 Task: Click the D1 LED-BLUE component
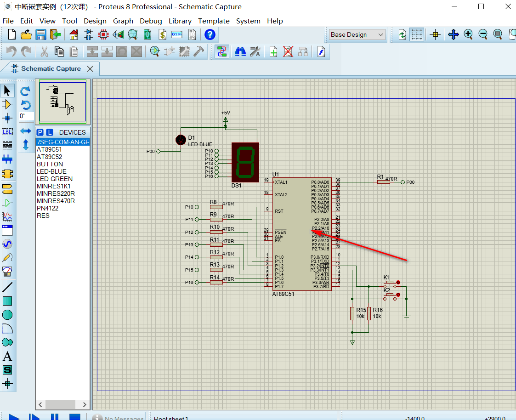181,140
